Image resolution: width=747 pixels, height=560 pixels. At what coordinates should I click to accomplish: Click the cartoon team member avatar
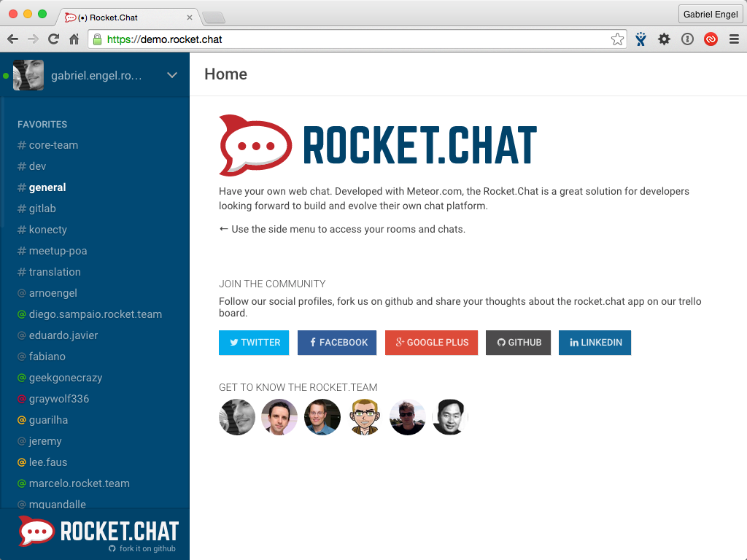(x=365, y=417)
